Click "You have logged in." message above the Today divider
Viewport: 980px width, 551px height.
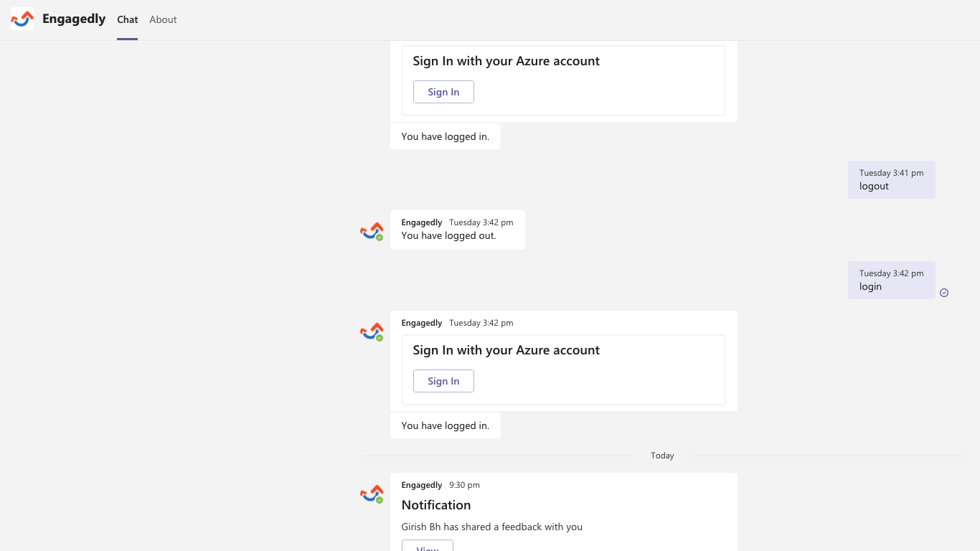[x=445, y=425]
